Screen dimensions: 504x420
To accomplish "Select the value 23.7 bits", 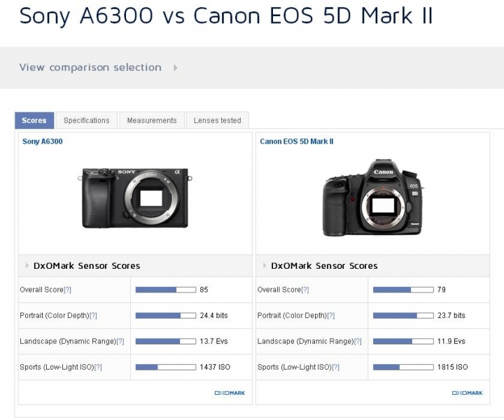I will coord(451,316).
